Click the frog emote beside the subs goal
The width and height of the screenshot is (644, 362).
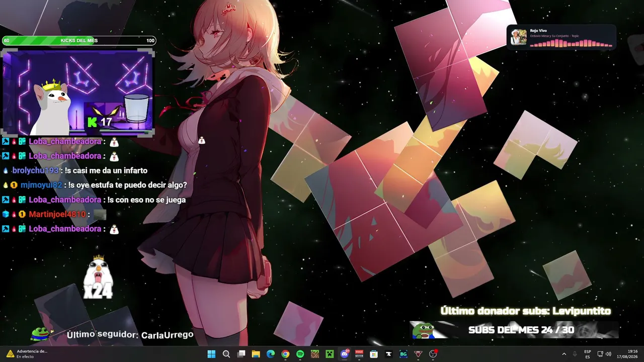(424, 330)
